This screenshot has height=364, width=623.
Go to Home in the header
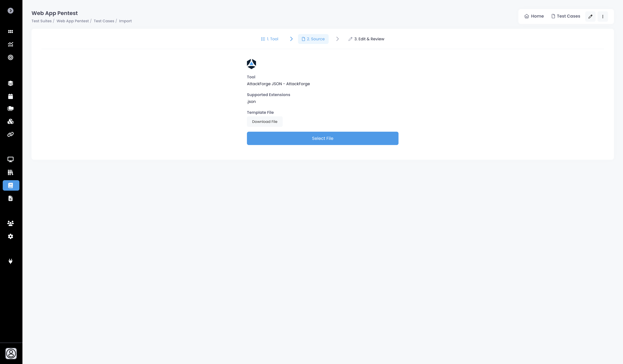tap(534, 16)
